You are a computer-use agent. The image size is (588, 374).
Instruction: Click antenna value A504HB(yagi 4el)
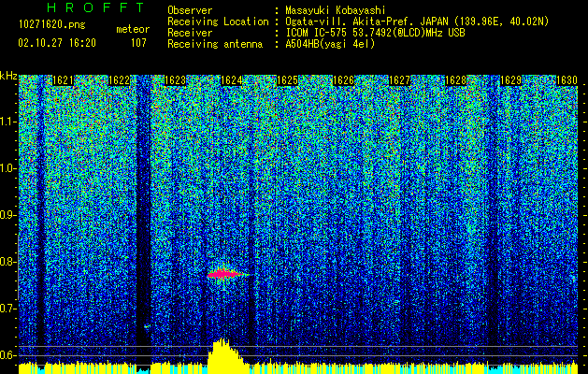click(x=330, y=44)
